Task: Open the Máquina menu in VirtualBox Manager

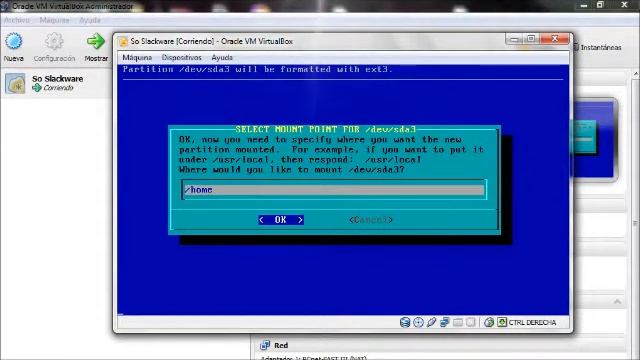Action: (x=54, y=20)
